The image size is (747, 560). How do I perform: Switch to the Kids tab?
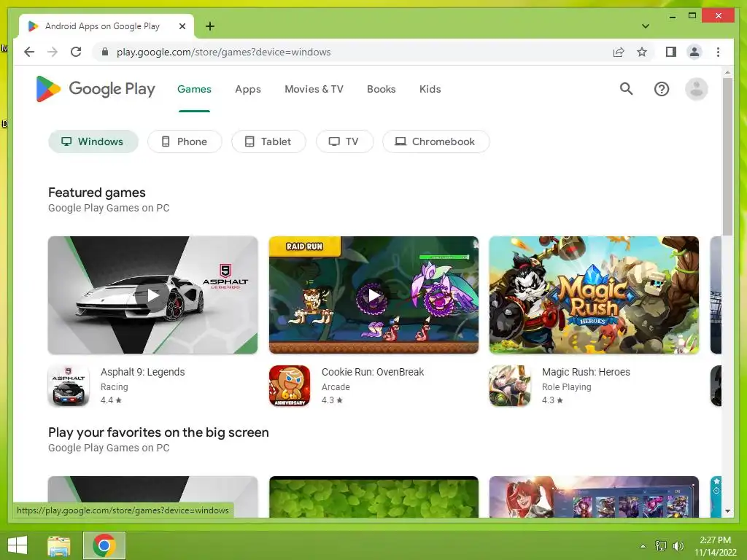pyautogui.click(x=430, y=89)
